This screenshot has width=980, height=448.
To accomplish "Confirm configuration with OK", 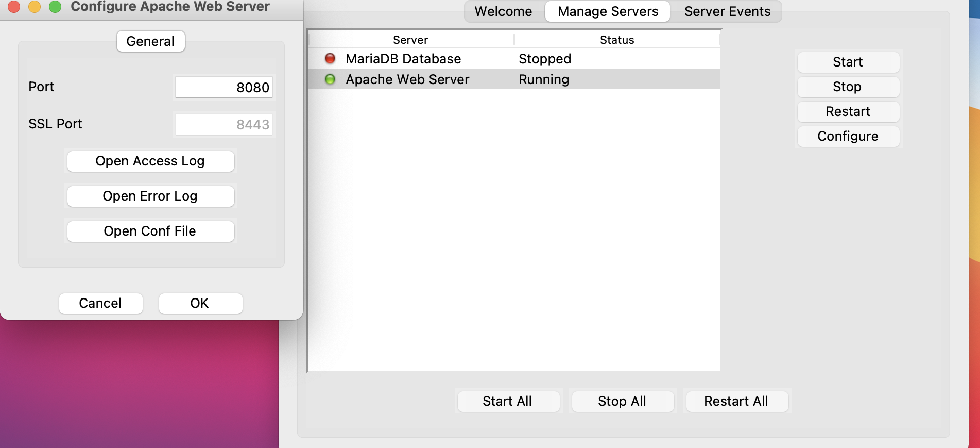I will (200, 303).
